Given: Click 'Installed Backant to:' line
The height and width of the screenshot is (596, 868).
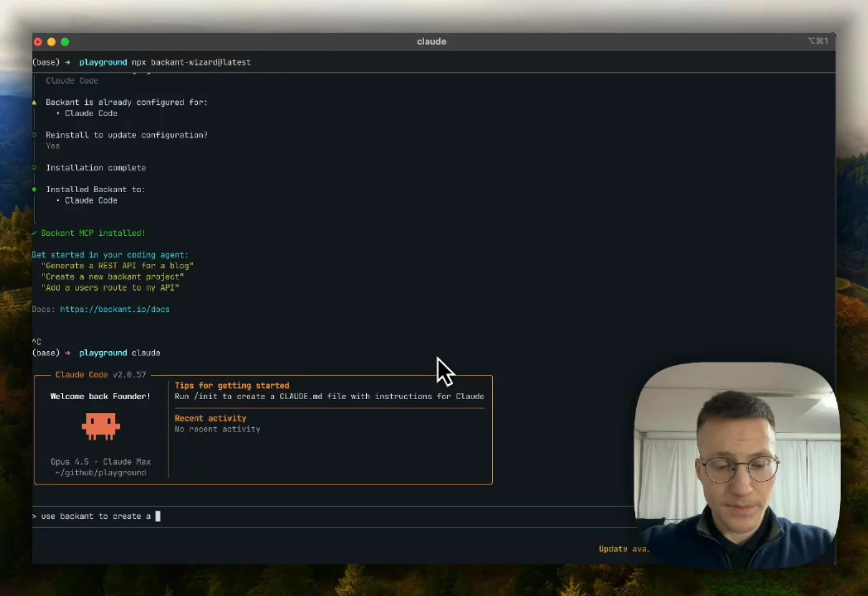Looking at the screenshot, I should (x=95, y=190).
